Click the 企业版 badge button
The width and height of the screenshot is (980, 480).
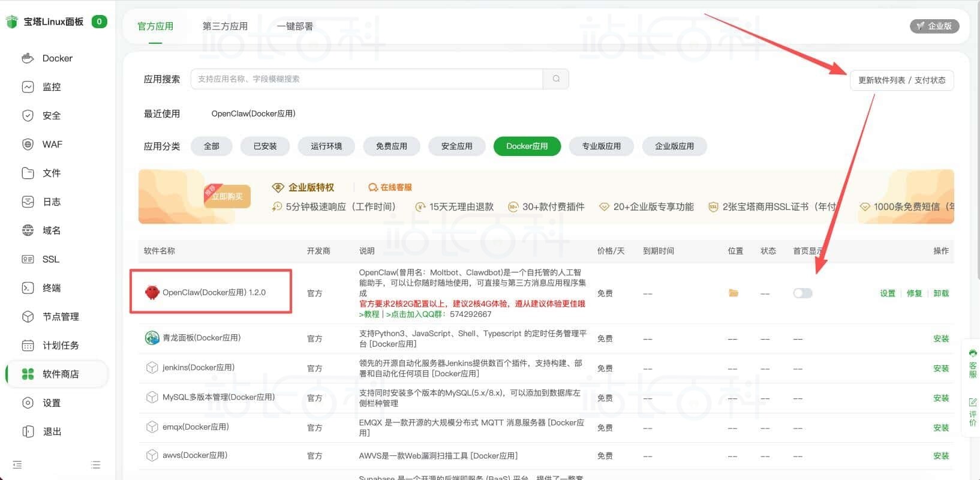coord(934,26)
